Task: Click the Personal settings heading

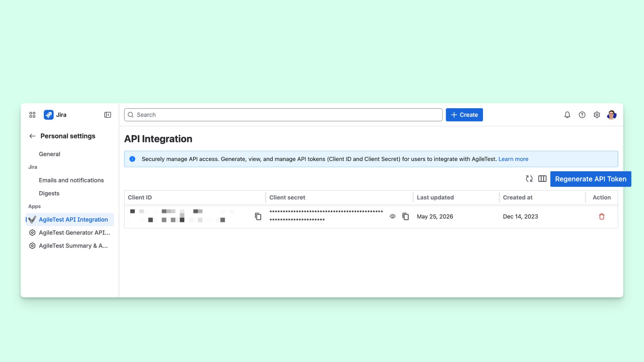Action: 68,136
